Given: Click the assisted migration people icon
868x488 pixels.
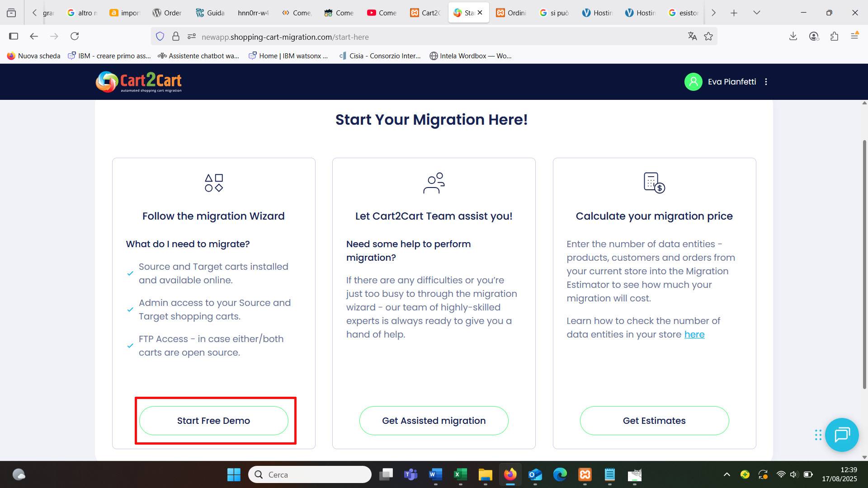Looking at the screenshot, I should (434, 183).
